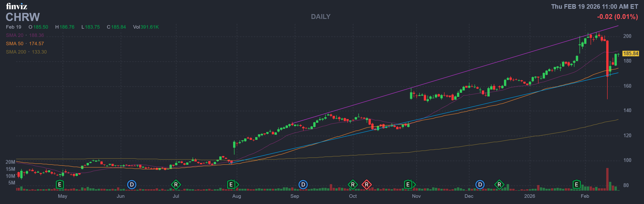Viewport: 644px width, 204px height.
Task: Click the 80 price axis label
Action: (626, 185)
